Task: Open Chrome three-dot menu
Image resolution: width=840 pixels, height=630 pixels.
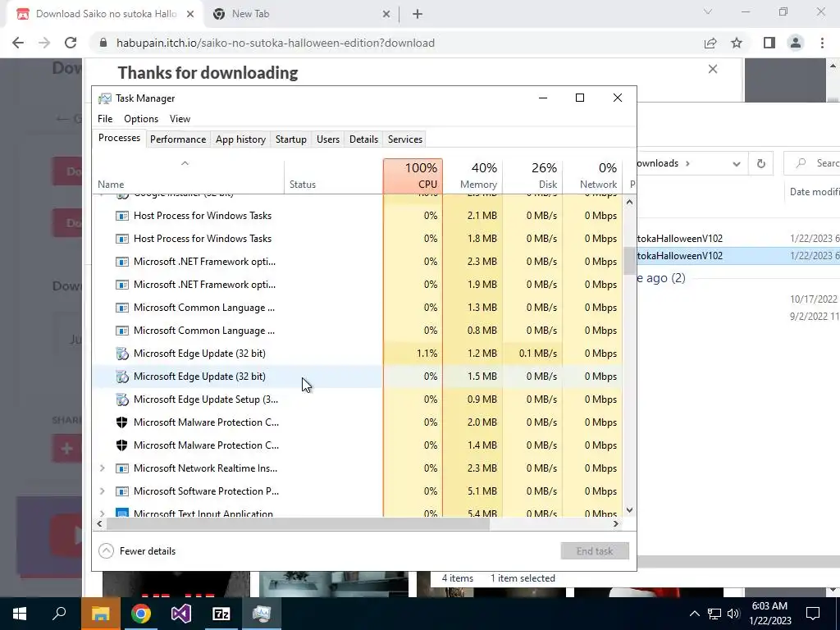Action: tap(822, 43)
